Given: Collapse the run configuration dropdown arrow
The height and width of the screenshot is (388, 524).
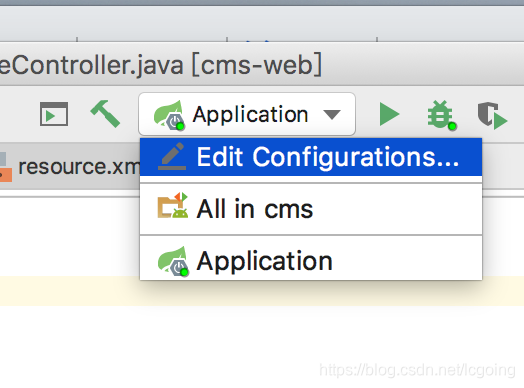Looking at the screenshot, I should (x=332, y=115).
